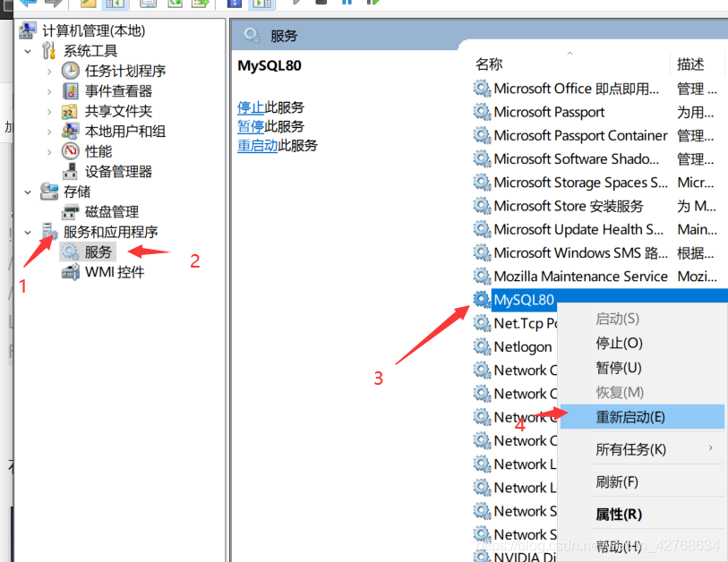
Task: Expand the 共享文件夹 tree node
Action: (x=49, y=111)
